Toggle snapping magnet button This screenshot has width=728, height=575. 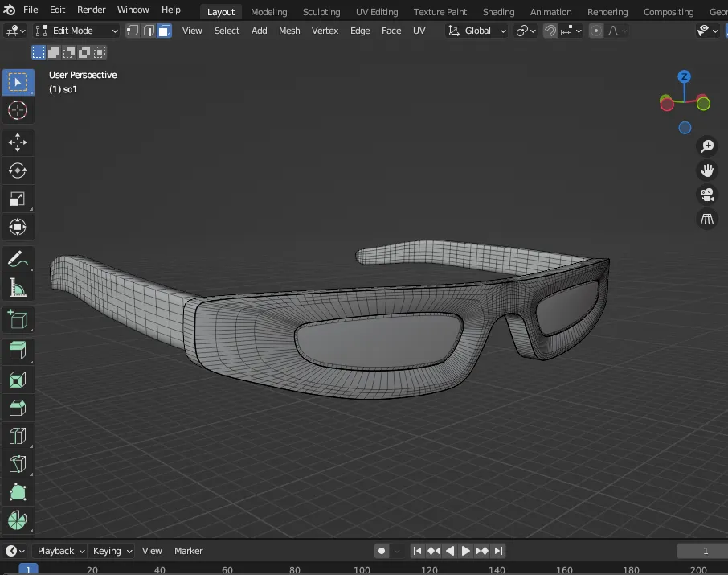coord(550,31)
